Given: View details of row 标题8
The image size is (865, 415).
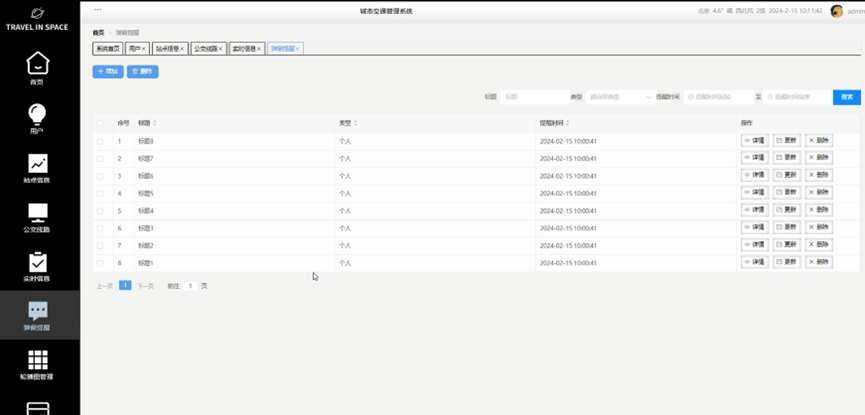Looking at the screenshot, I should tap(754, 141).
